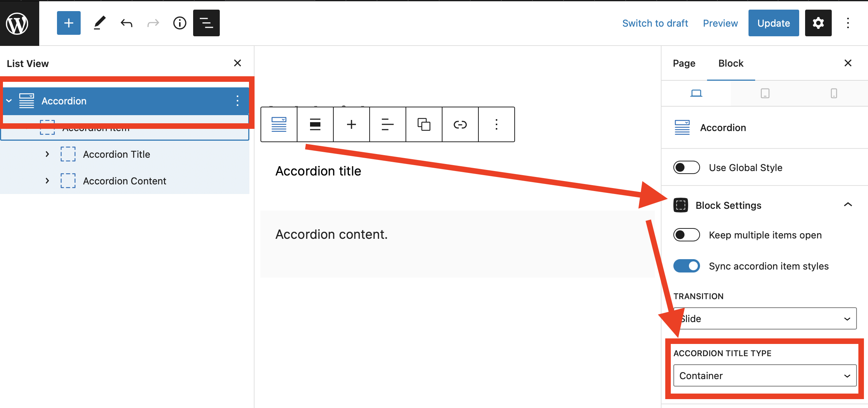Screen dimensions: 868x408
Task: Turn on Keep multiple items open
Action: click(x=686, y=235)
